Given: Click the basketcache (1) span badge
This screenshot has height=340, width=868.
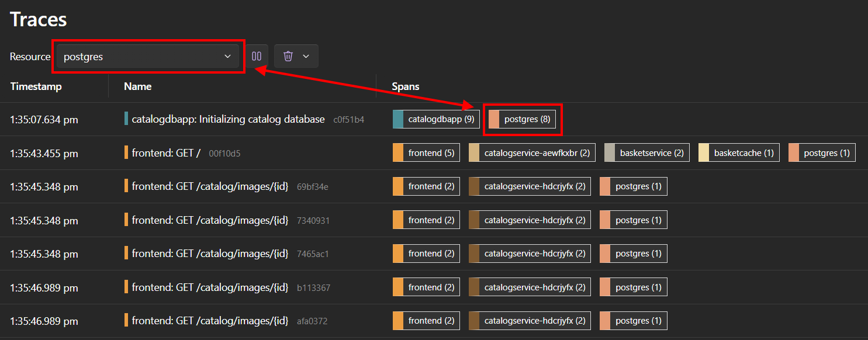Looking at the screenshot, I should (x=738, y=152).
